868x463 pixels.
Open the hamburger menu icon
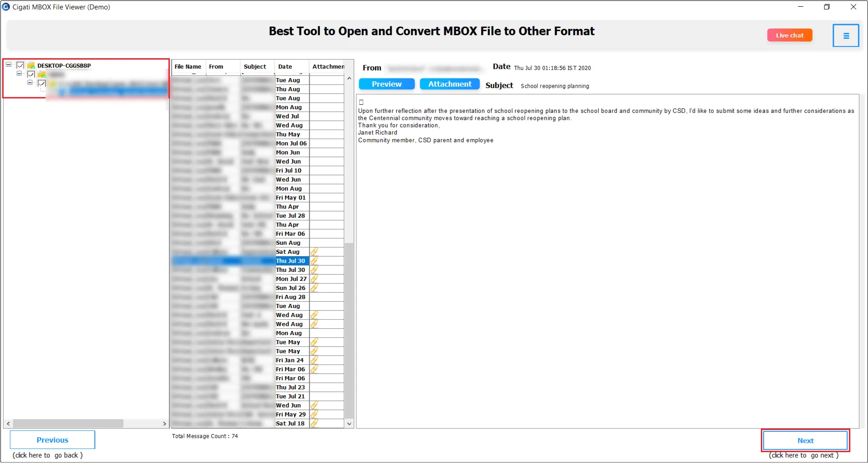(x=846, y=36)
